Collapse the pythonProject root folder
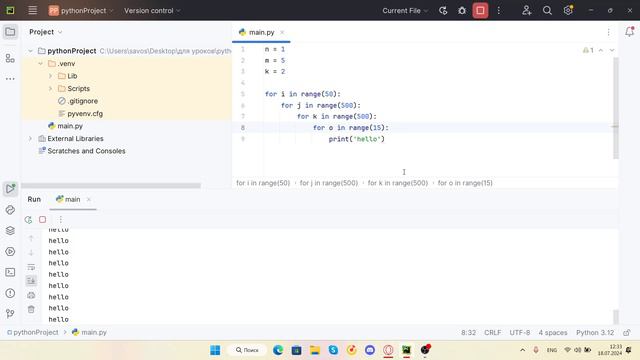This screenshot has height=360, width=640. point(30,51)
